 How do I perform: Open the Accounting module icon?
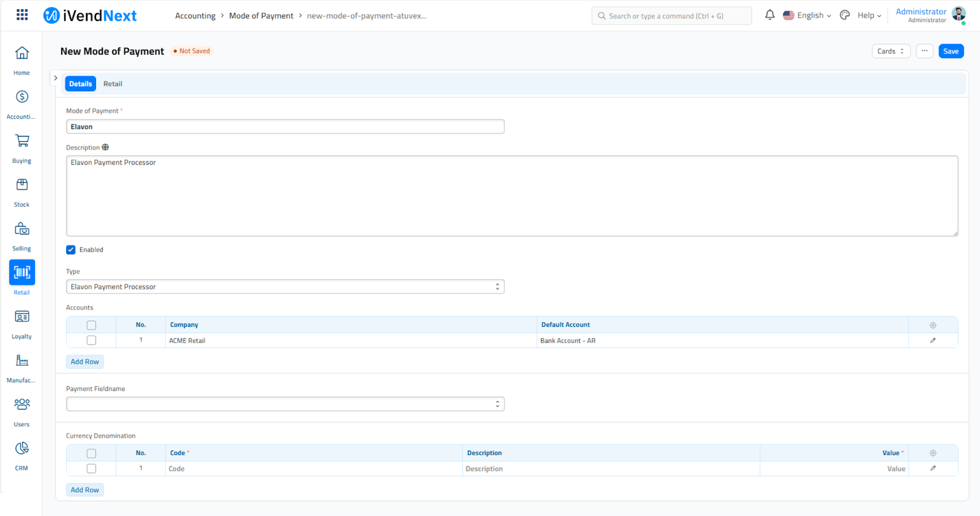tap(22, 97)
